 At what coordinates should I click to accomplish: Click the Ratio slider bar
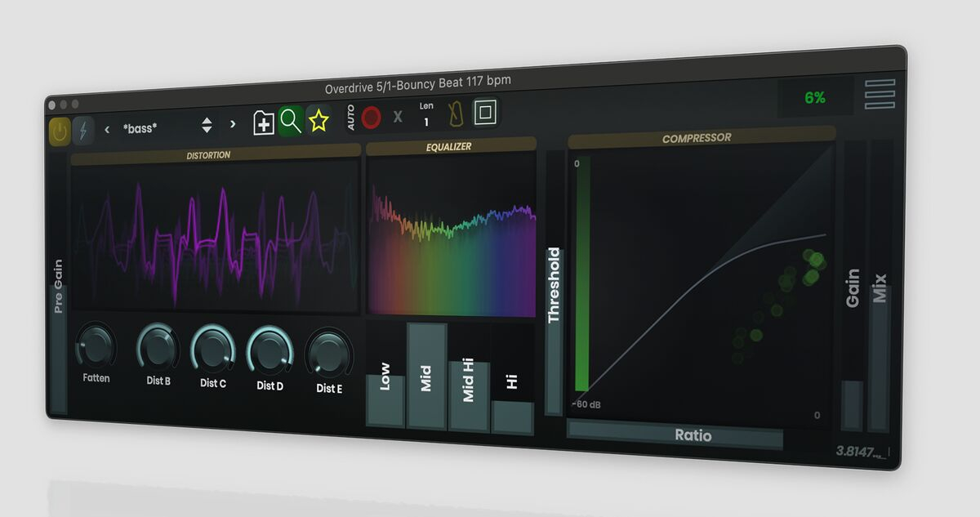pos(675,435)
